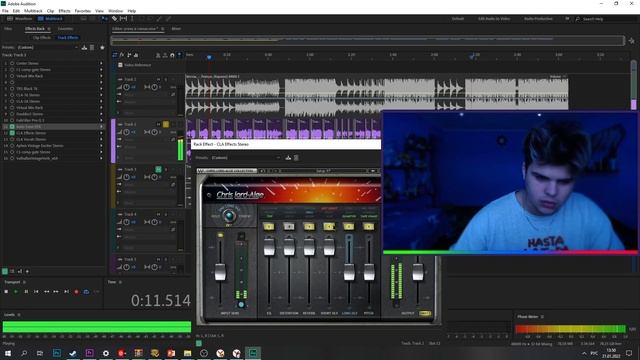Select the Razor tool in the toolbar
This screenshot has width=640, height=360.
point(114,18)
